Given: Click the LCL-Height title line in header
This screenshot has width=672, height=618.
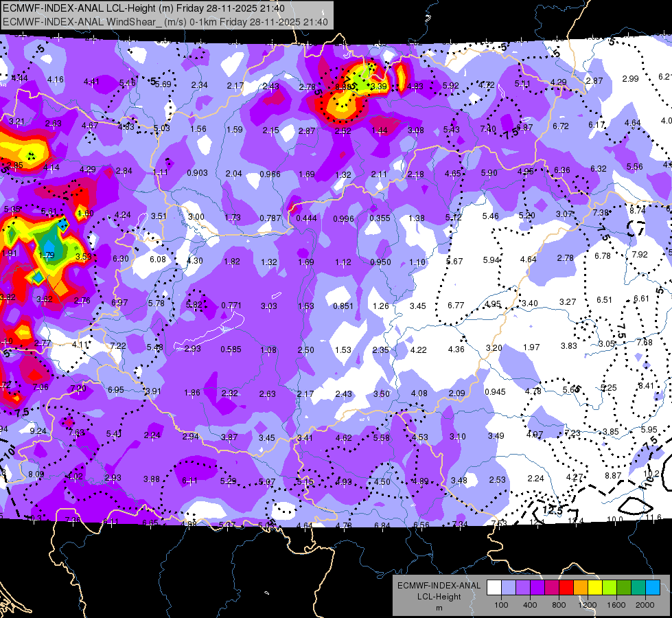Looking at the screenshot, I should click(x=143, y=8).
